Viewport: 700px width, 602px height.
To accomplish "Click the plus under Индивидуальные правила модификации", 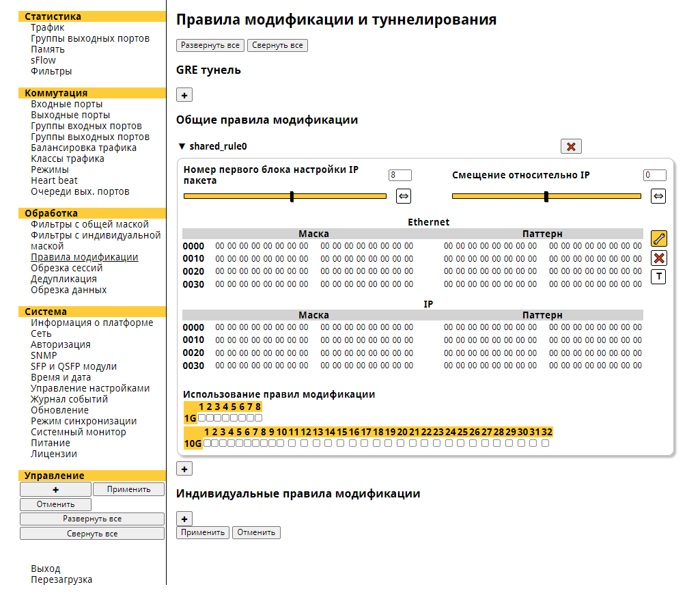I will click(x=184, y=519).
